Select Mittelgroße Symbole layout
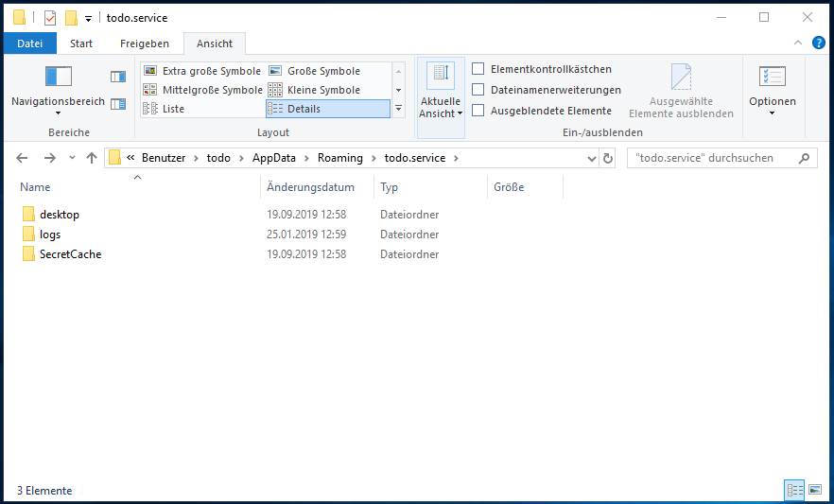Image resolution: width=834 pixels, height=504 pixels. 202,90
